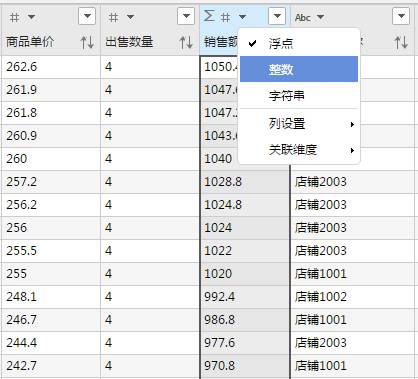
Task: Select sales cell 1028.8
Action: tap(245, 182)
